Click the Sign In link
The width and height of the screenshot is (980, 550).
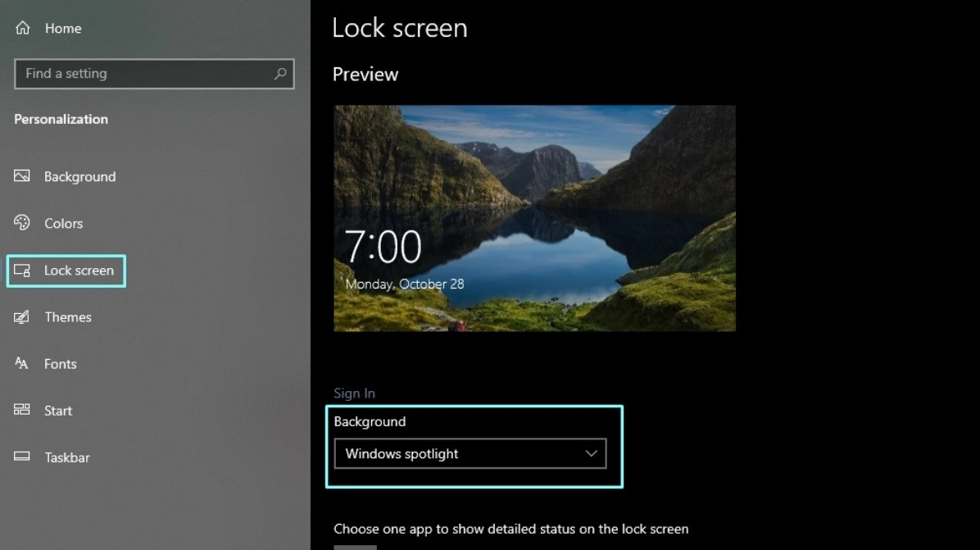pyautogui.click(x=354, y=393)
